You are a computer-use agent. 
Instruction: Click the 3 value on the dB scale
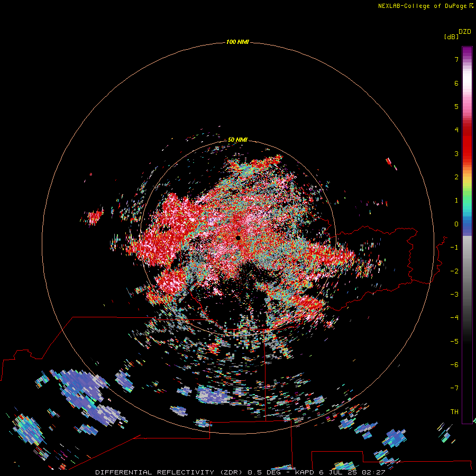coord(456,153)
